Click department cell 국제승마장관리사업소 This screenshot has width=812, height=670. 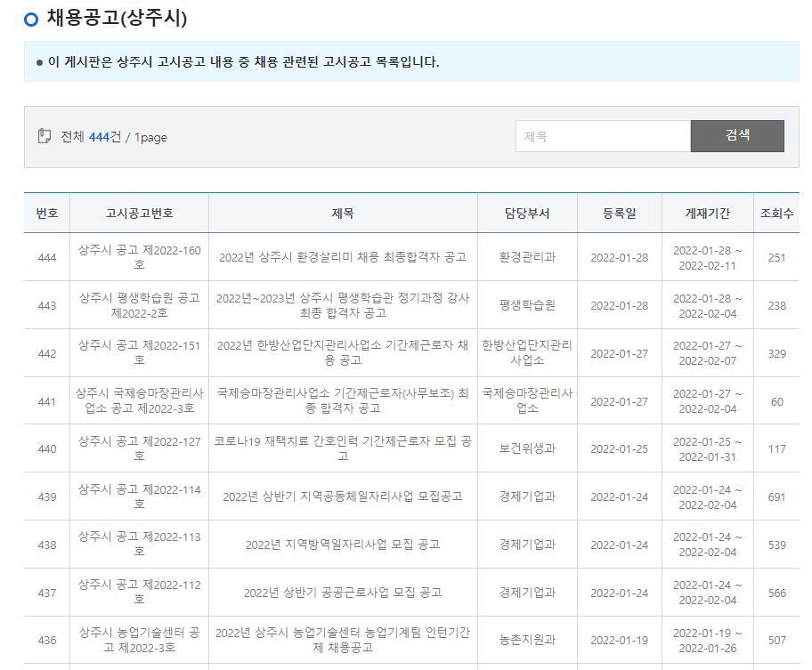click(527, 401)
